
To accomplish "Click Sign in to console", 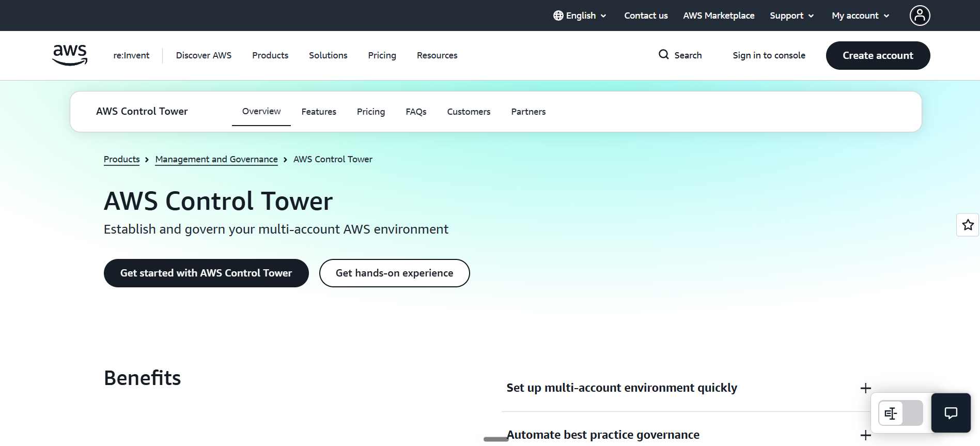I will click(769, 55).
